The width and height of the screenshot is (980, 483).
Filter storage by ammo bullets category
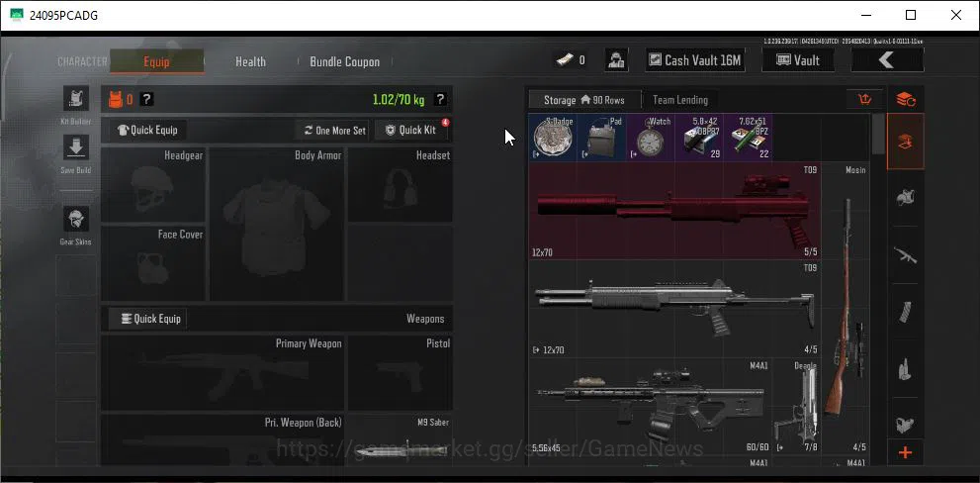point(905,368)
